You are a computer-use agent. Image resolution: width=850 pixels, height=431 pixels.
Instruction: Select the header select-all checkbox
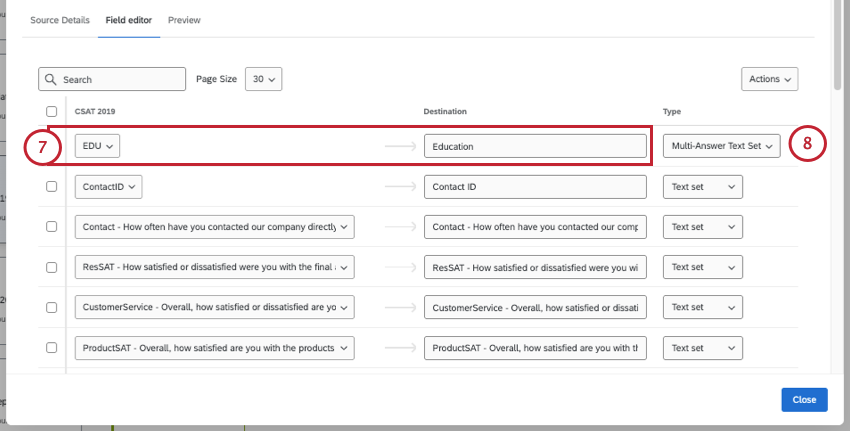point(52,112)
